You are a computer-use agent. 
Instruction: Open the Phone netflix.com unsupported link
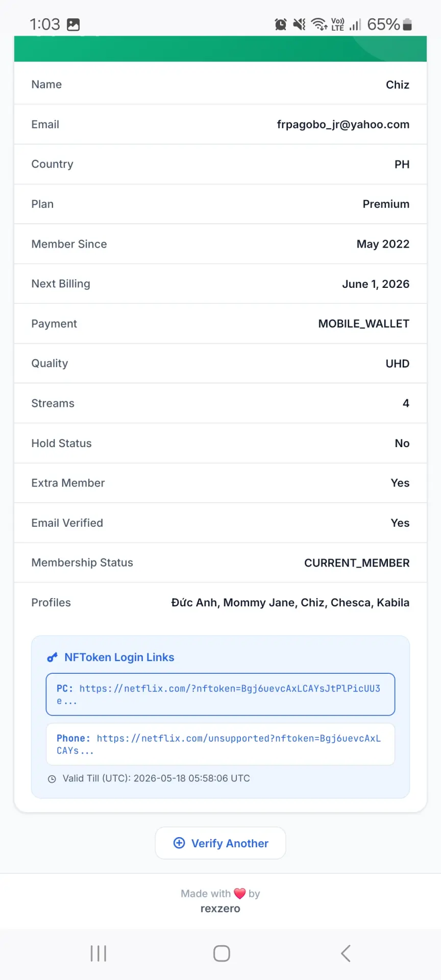tap(220, 744)
